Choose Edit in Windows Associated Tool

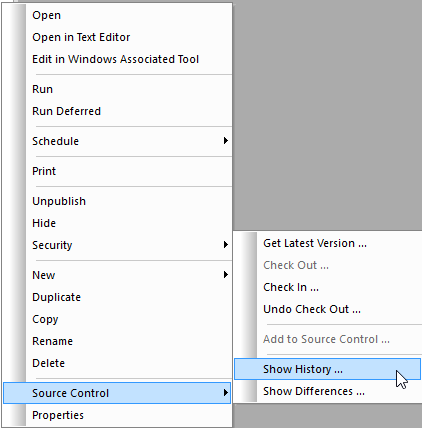tap(115, 59)
